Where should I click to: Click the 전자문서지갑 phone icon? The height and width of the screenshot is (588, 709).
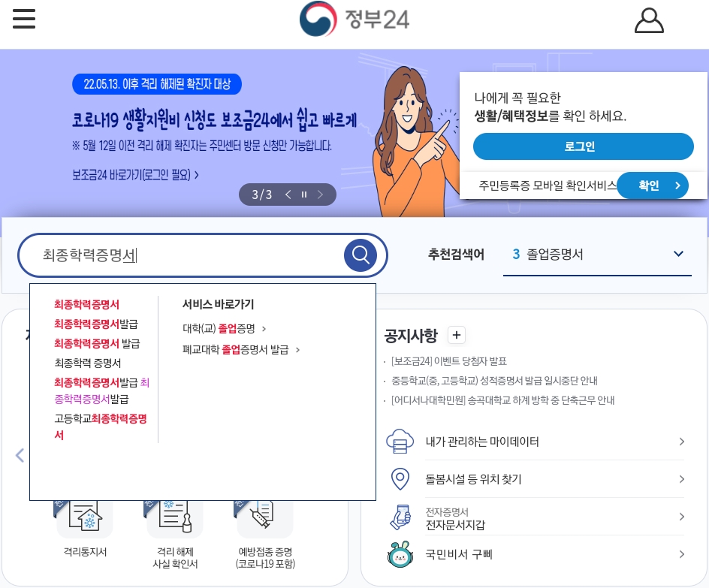(x=400, y=517)
